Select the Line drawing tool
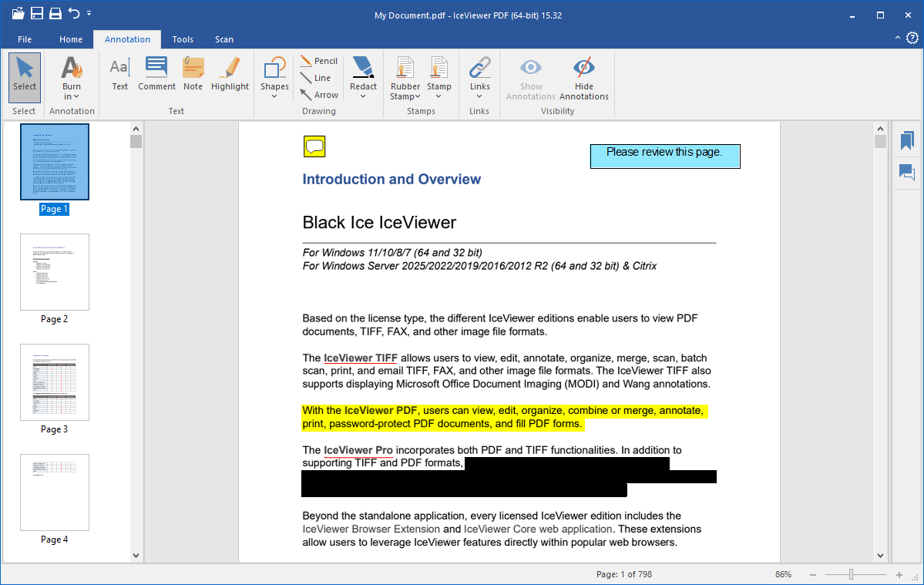Viewport: 924px width, 585px height. 316,78
